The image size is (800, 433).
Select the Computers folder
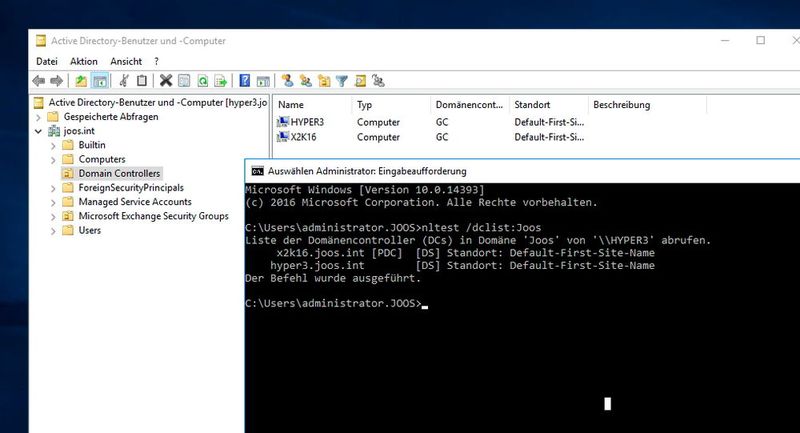click(102, 159)
